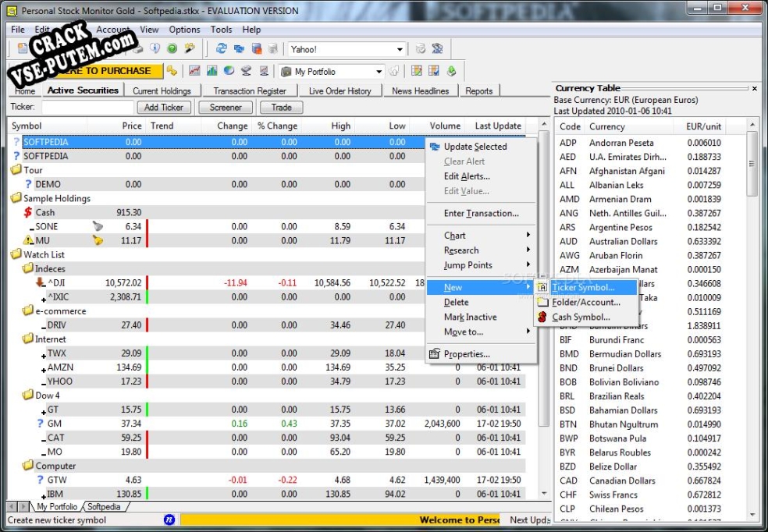Open the line chart toolbar icon
This screenshot has width=768, height=532.
(x=194, y=70)
